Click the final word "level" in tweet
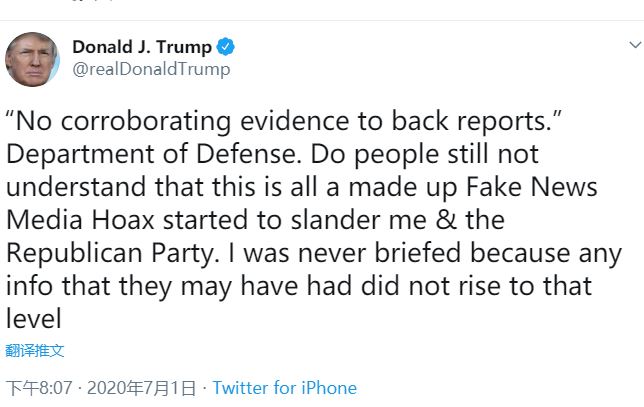This screenshot has height=407, width=644. coord(33,319)
